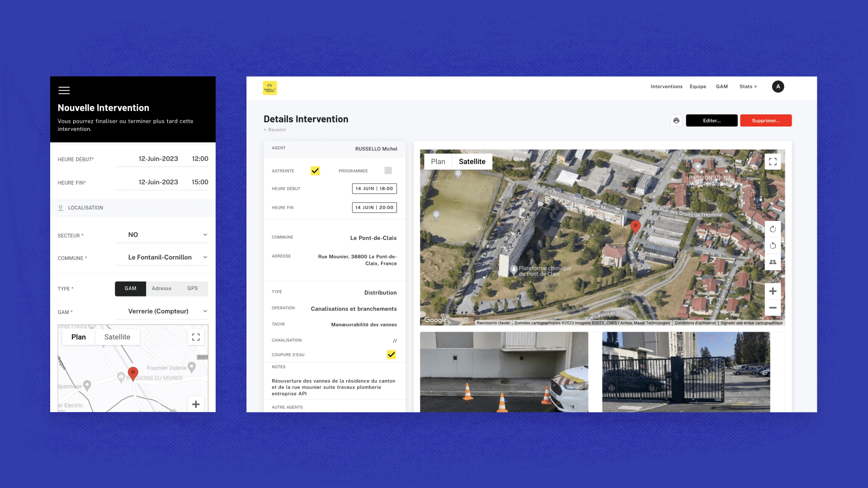
Task: Click the Supprimer button on intervention details
Action: pyautogui.click(x=766, y=120)
